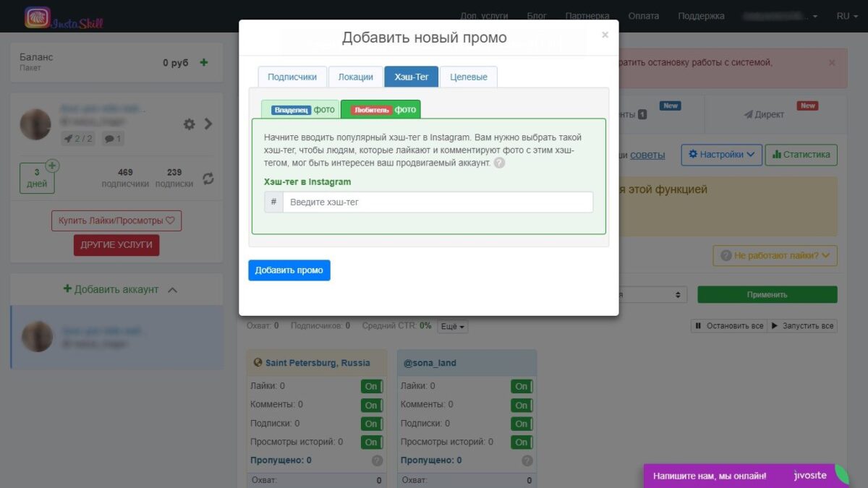Viewport: 868px width, 488px height.
Task: Open Доп. услуги menu item
Action: (484, 16)
